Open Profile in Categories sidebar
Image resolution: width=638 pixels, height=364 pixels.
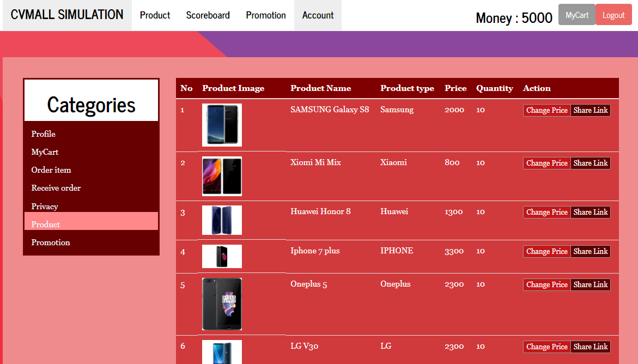pyautogui.click(x=44, y=134)
